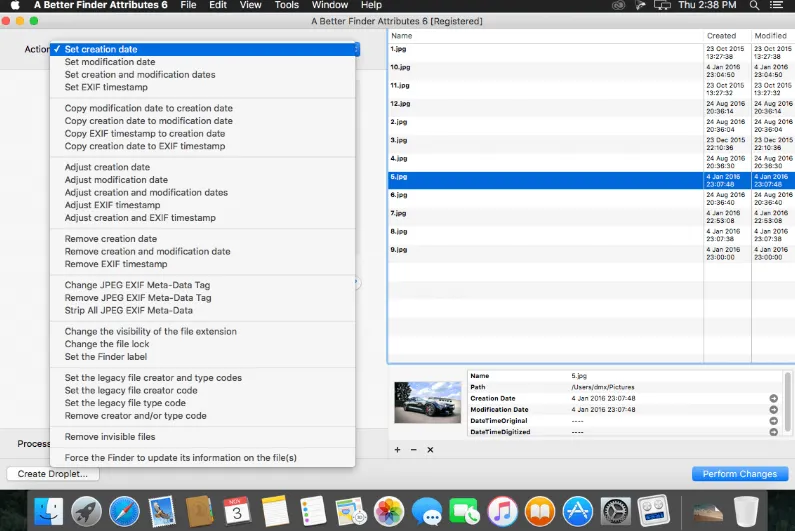Viewport: 795px width, 531px height.
Task: Choose Change JPEG EXIF Meta-Data Tag
Action: (203, 285)
